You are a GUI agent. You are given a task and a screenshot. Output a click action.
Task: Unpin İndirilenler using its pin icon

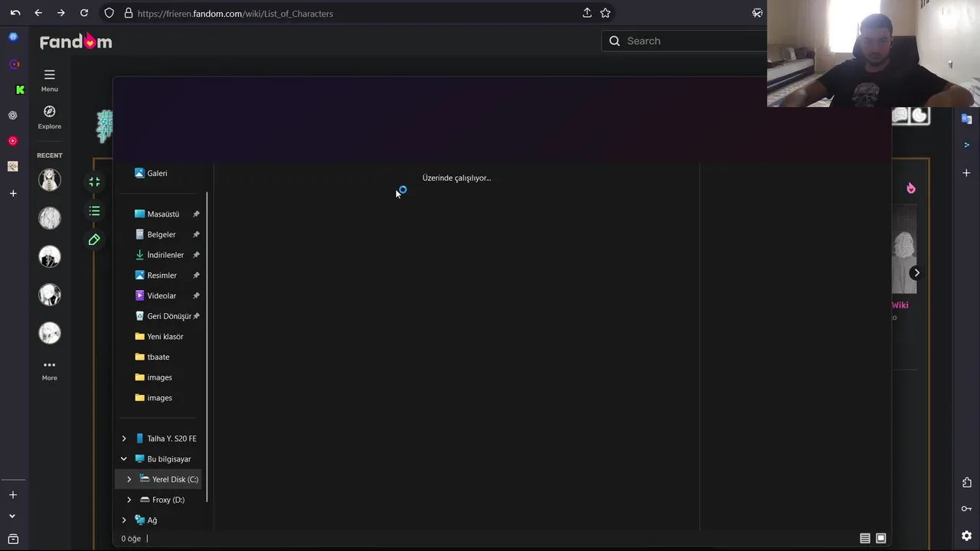click(x=196, y=255)
